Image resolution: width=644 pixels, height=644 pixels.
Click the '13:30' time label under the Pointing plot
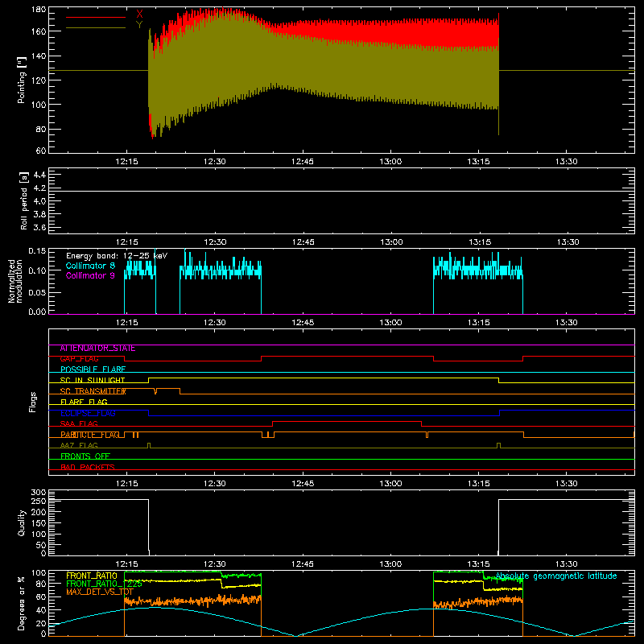567,162
